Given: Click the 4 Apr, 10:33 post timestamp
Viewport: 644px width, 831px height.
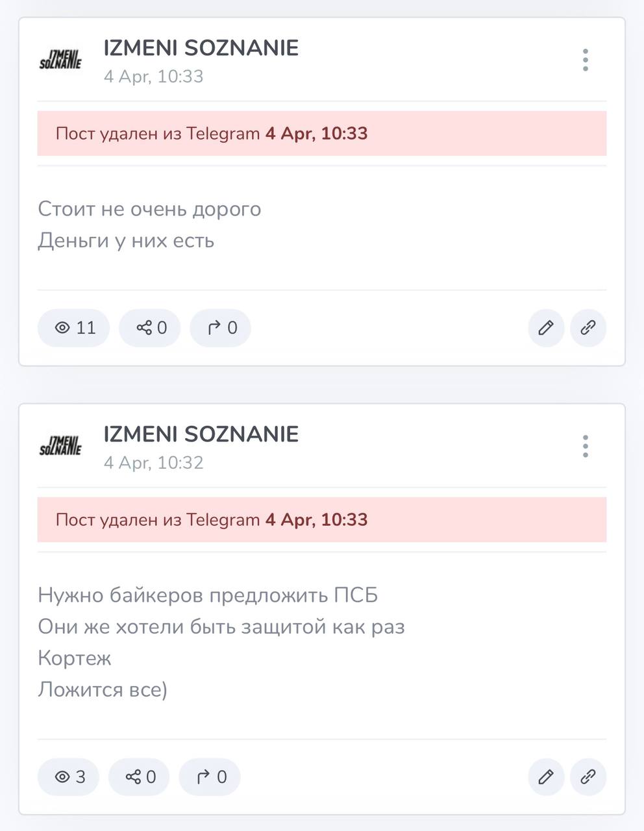Looking at the screenshot, I should 154,77.
